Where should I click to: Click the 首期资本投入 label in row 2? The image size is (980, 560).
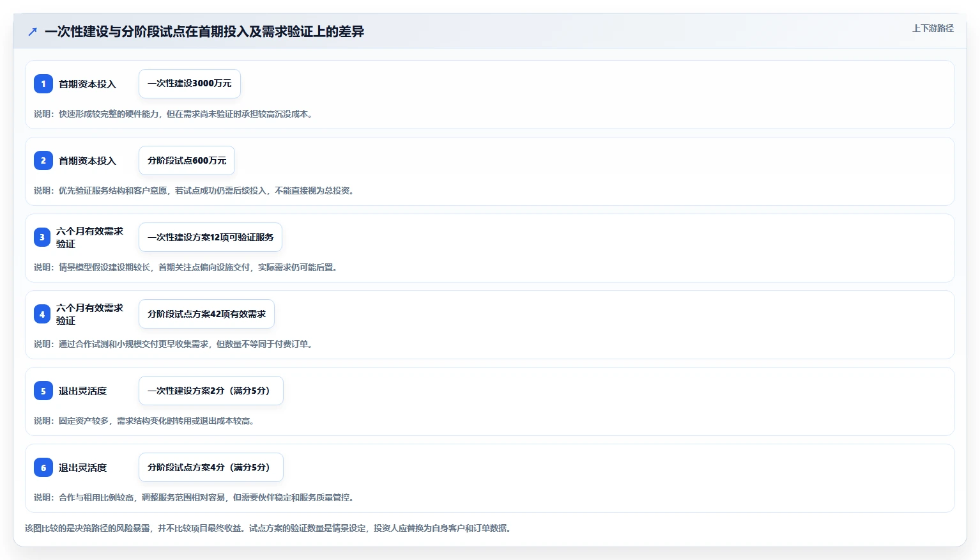(x=88, y=160)
